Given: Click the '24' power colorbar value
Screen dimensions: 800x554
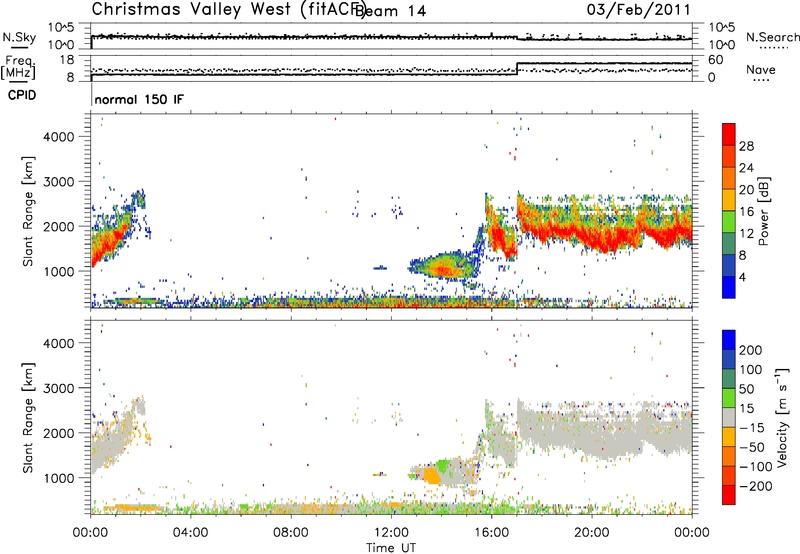Looking at the screenshot, I should click(746, 168).
